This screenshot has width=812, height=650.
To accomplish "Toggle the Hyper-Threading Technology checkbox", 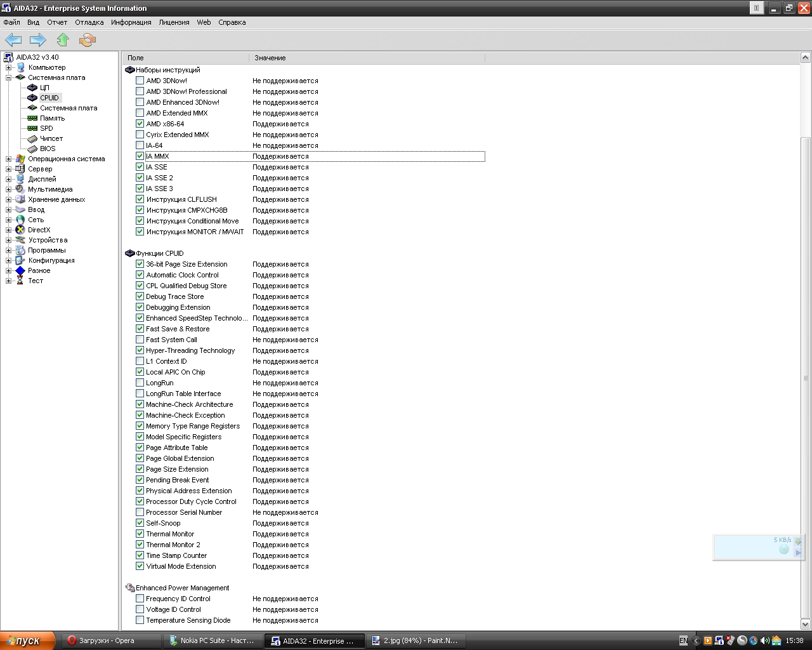I will [140, 350].
